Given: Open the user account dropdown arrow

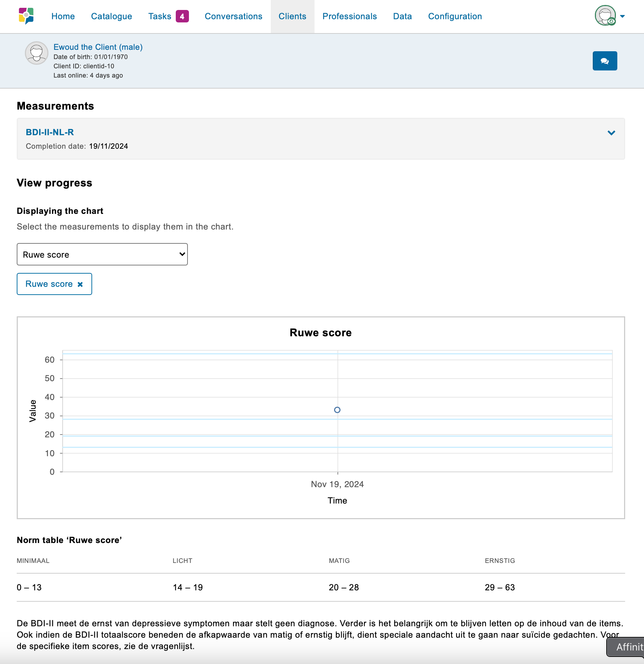Looking at the screenshot, I should [623, 16].
